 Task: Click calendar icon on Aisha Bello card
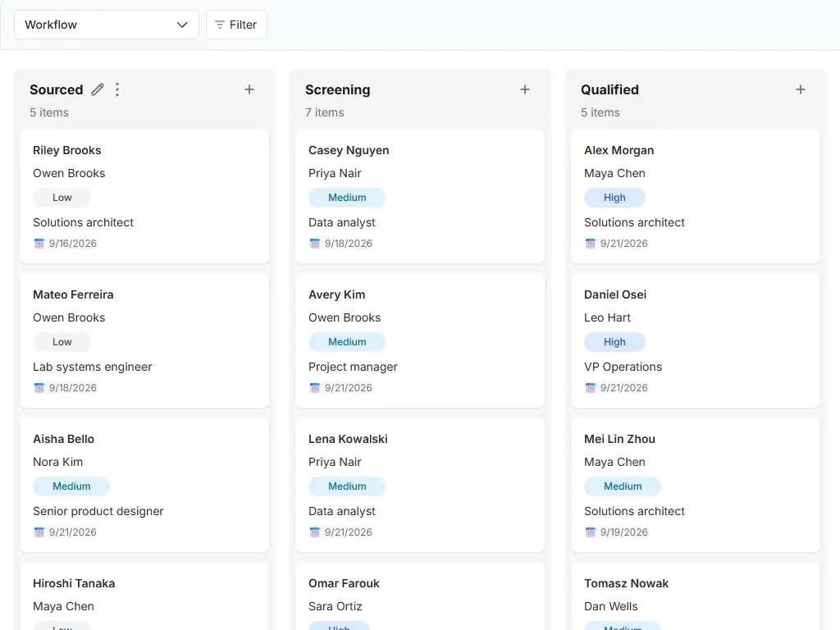click(39, 532)
